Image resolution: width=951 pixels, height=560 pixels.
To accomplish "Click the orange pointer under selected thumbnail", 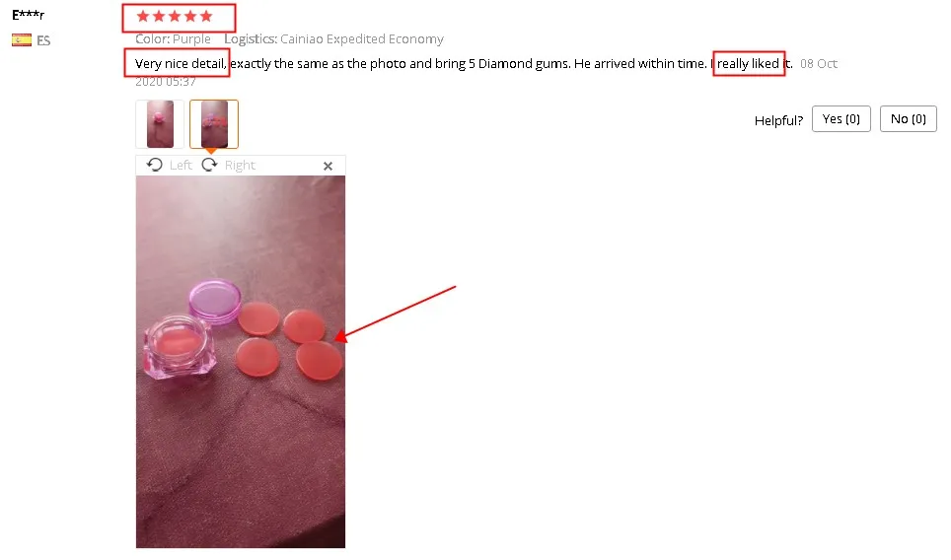I will click(210, 151).
